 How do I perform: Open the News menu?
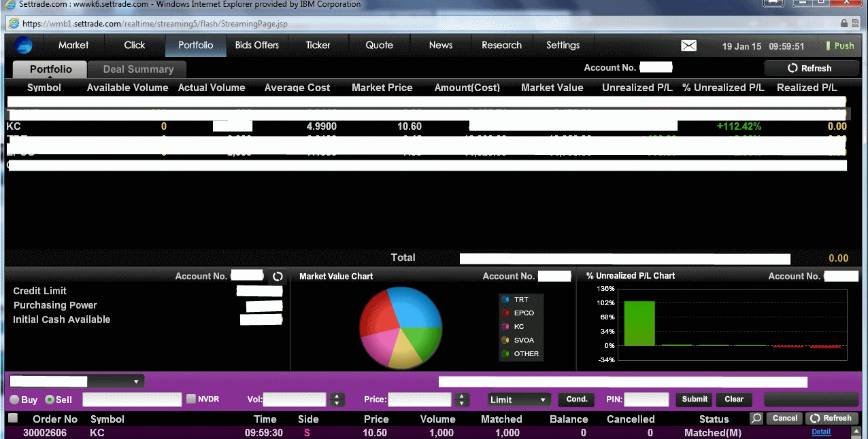(441, 46)
